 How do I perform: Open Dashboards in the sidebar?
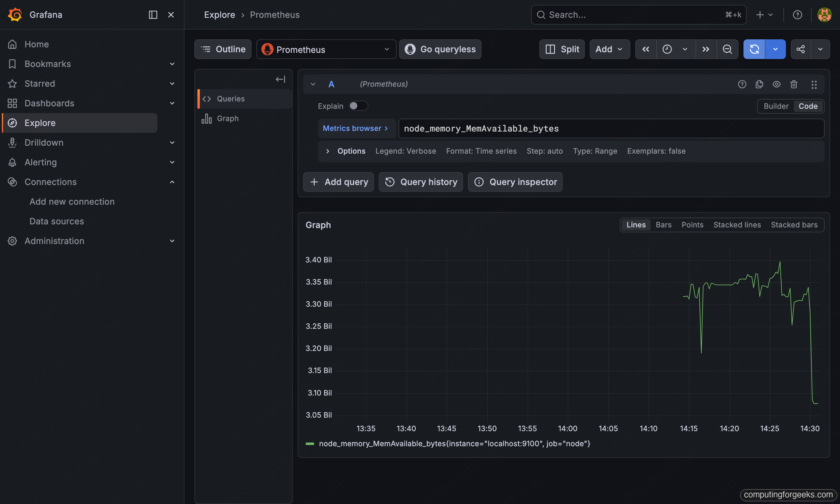point(49,103)
